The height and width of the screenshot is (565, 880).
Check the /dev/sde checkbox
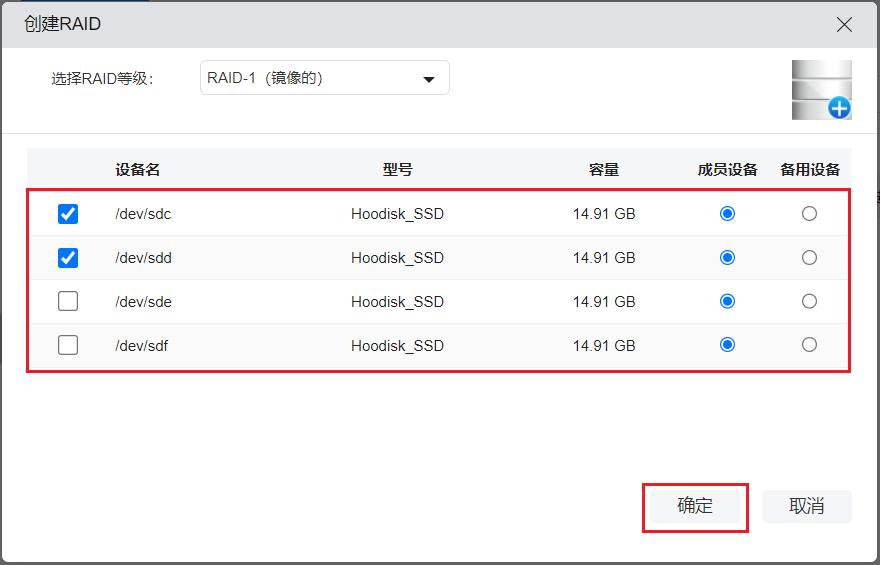(68, 301)
